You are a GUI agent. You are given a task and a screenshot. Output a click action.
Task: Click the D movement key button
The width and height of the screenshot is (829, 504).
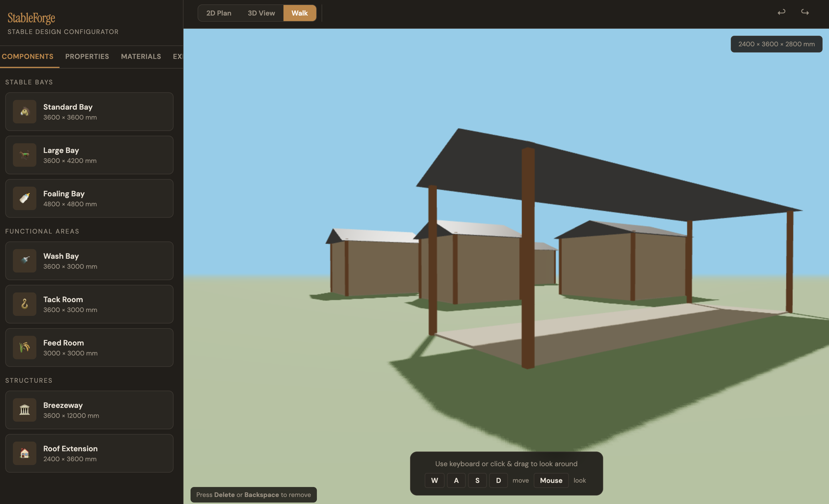pos(498,480)
